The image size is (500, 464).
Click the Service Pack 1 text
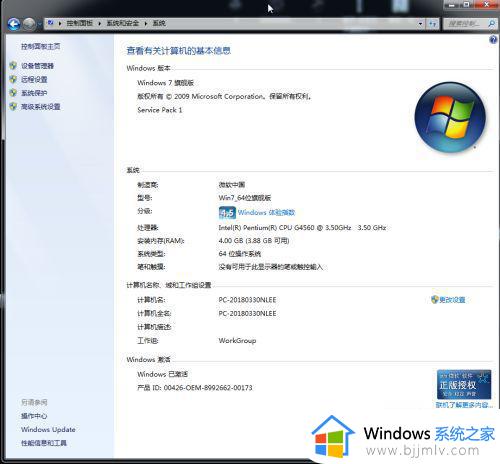tap(160, 110)
